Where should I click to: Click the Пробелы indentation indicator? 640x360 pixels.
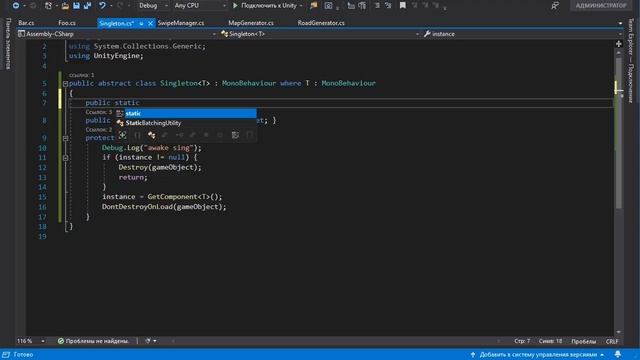pos(584,341)
